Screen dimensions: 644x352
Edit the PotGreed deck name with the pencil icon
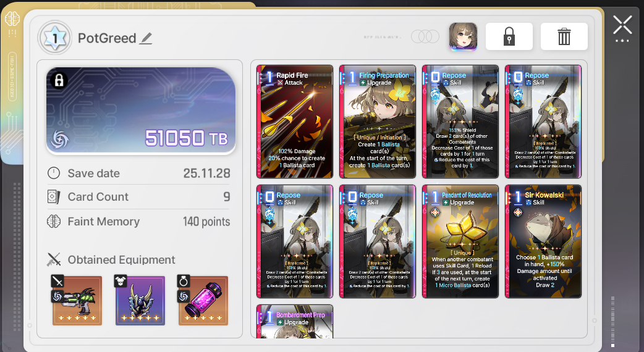click(x=146, y=38)
